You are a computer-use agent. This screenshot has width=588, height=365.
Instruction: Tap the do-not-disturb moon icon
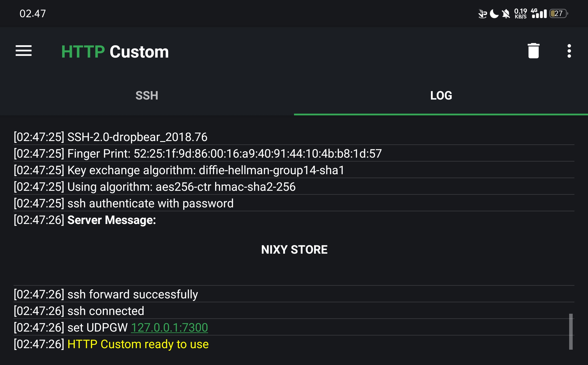[x=494, y=14]
